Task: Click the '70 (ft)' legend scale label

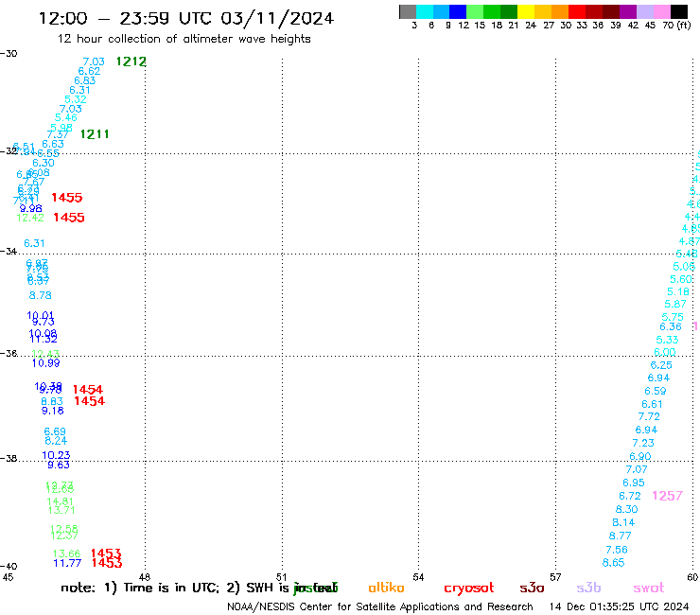Action: tap(676, 25)
